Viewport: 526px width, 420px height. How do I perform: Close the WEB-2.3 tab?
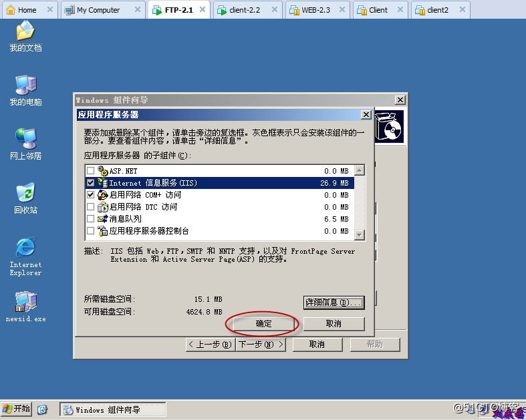coord(342,10)
